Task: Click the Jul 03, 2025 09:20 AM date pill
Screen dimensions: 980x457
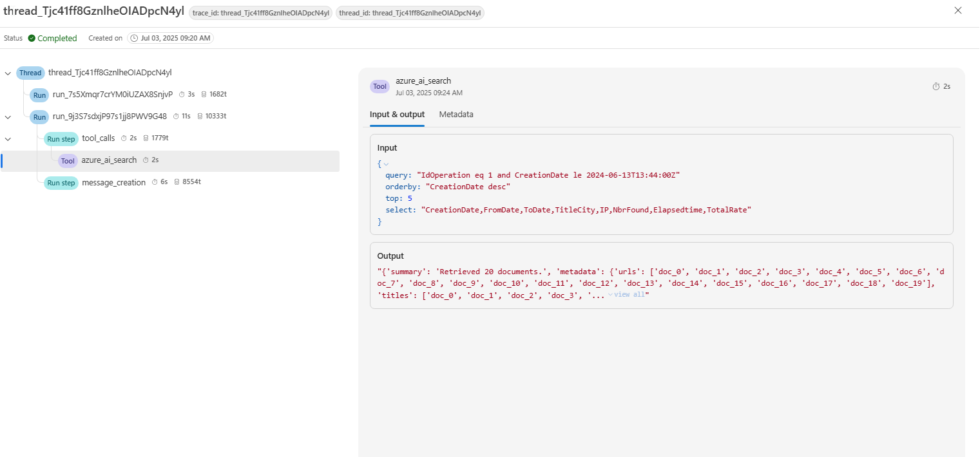Action: tap(170, 38)
